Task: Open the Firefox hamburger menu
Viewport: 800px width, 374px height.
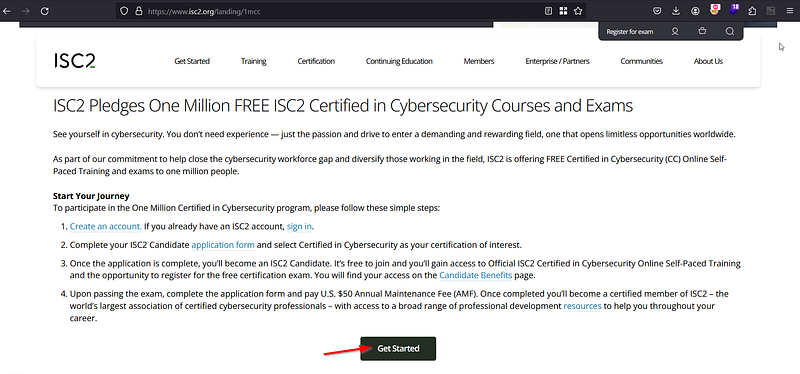Action: (x=790, y=11)
